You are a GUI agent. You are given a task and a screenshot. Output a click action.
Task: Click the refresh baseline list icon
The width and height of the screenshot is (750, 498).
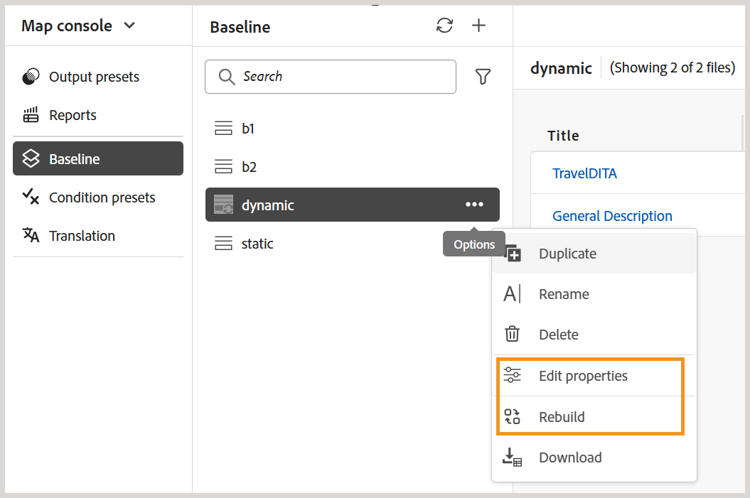pos(445,26)
